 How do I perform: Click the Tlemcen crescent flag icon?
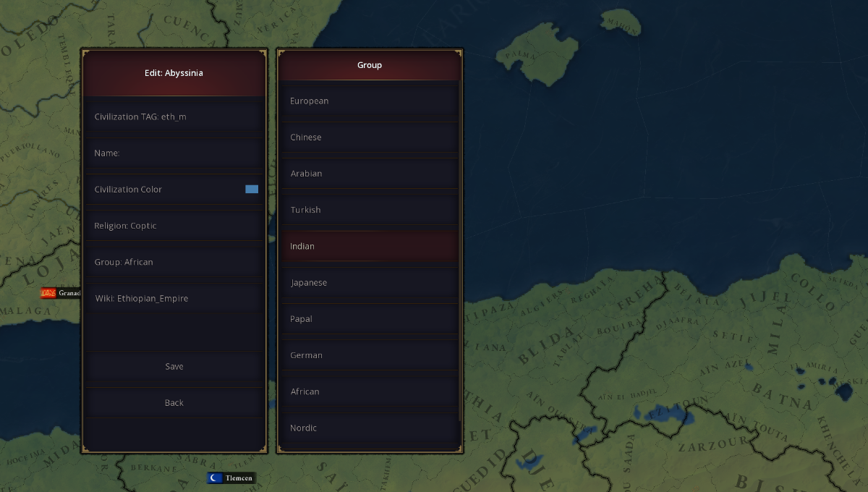[x=215, y=478]
